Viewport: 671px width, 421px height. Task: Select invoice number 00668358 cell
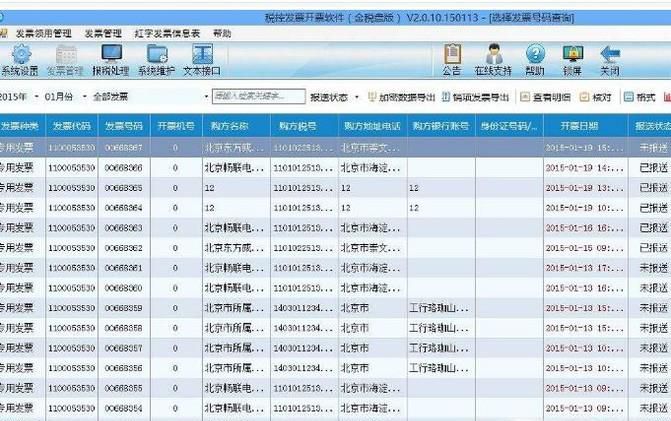coord(124,328)
